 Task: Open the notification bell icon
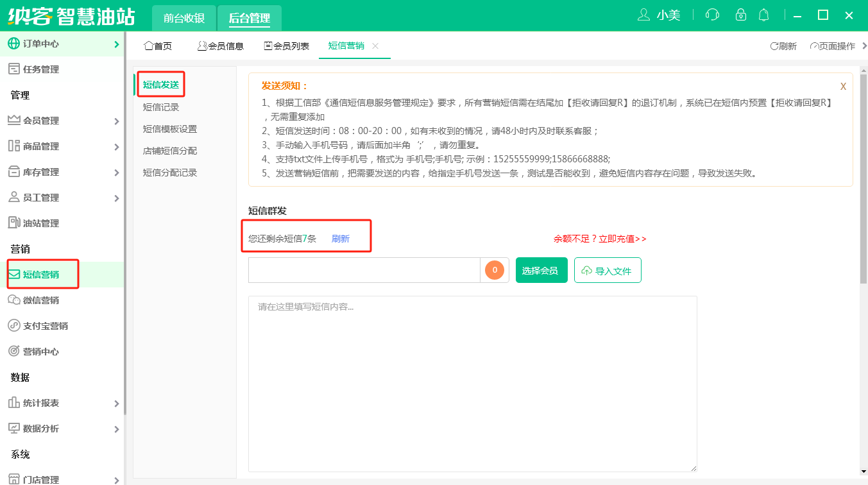coord(763,15)
